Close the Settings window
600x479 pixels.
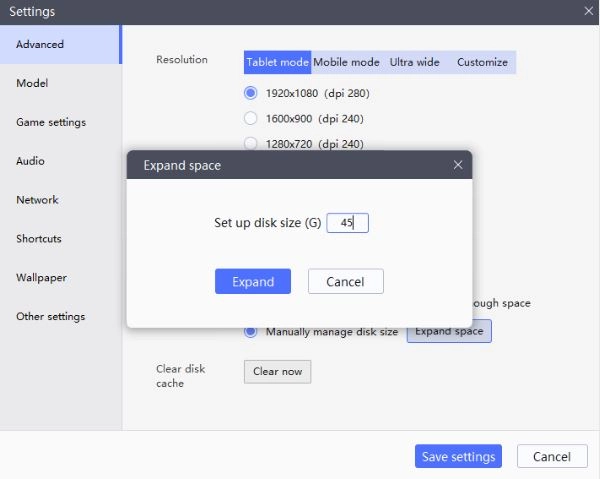point(589,11)
